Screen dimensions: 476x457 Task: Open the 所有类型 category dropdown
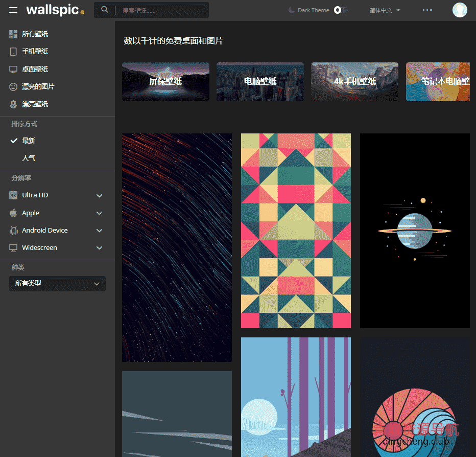click(x=57, y=284)
